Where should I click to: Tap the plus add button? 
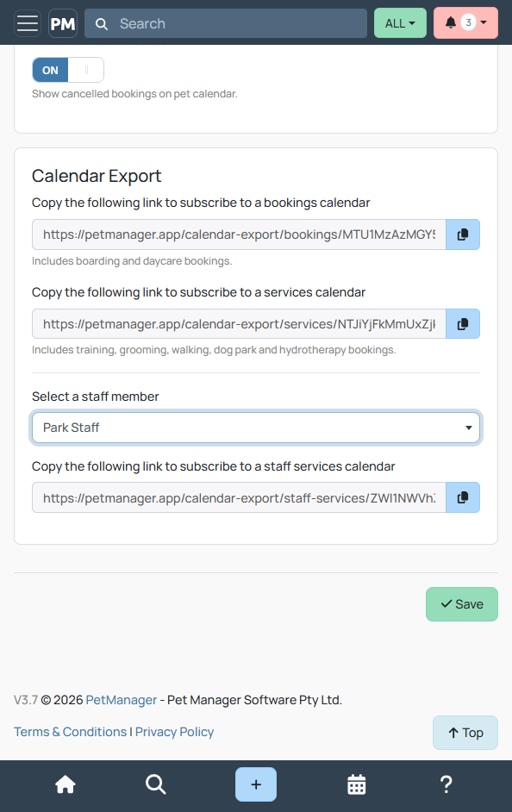(x=256, y=784)
